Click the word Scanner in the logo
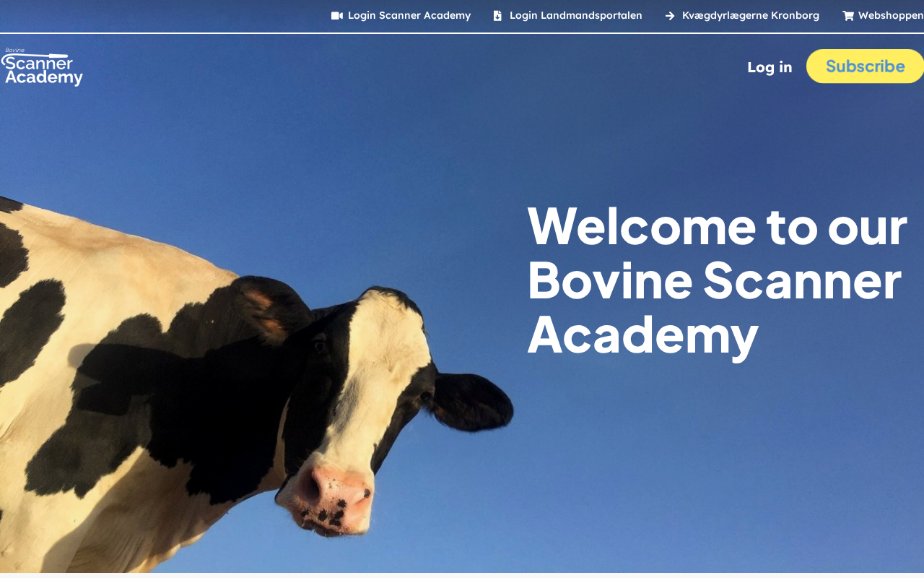 pyautogui.click(x=37, y=63)
